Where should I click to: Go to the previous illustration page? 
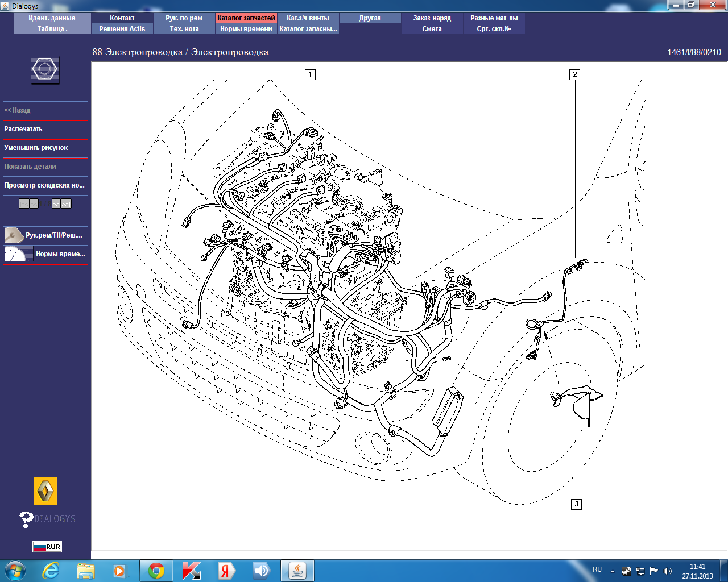tap(34, 203)
